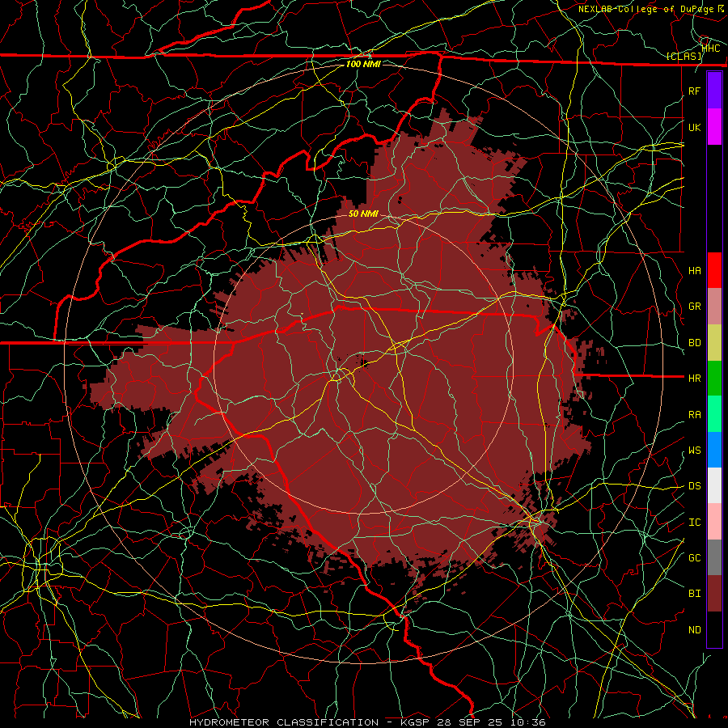Screen dimensions: 728x728
Task: Click the 'NEXLAB-College of DuPage' credit text
Action: click(645, 9)
